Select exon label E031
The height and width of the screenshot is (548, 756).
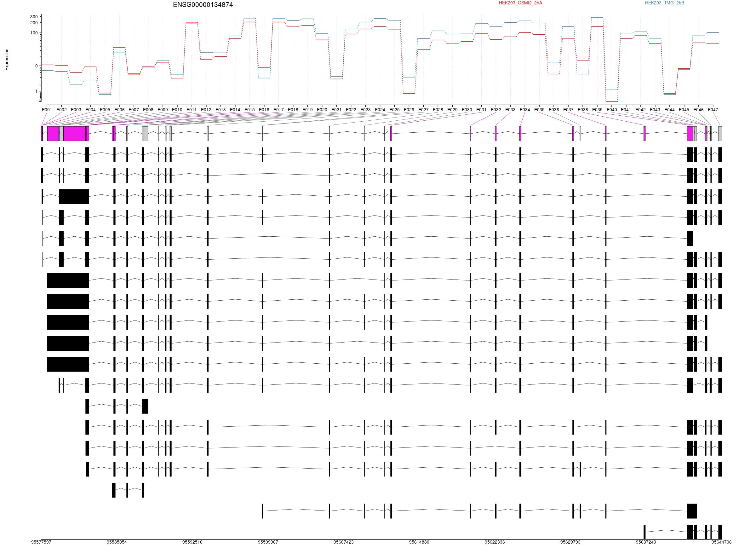point(481,110)
